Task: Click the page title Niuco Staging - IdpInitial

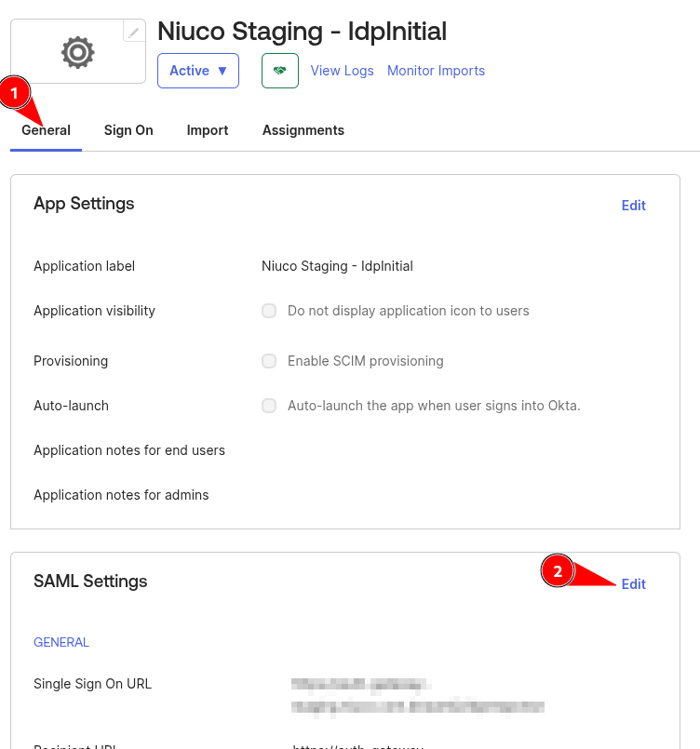Action: tap(302, 32)
